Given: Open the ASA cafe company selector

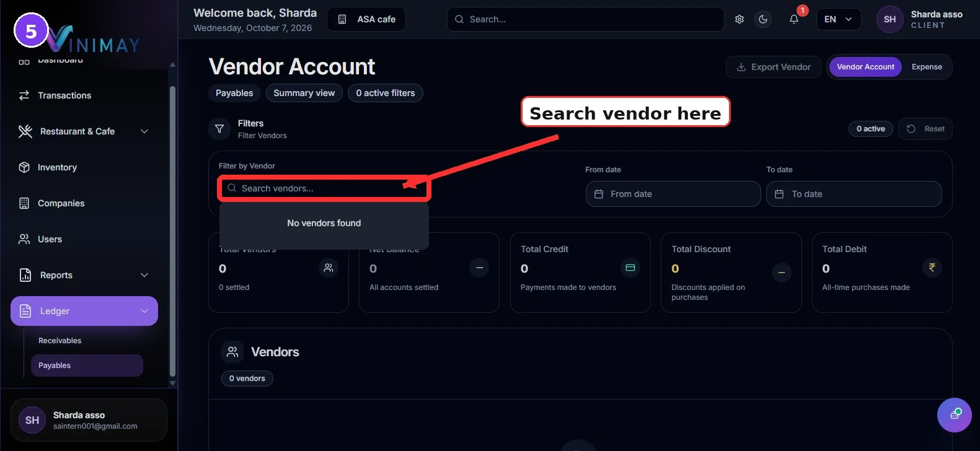Looking at the screenshot, I should point(366,19).
